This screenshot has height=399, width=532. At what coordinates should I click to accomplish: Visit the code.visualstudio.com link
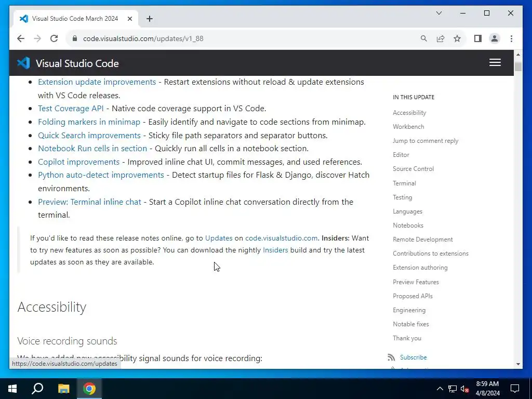[281, 238]
